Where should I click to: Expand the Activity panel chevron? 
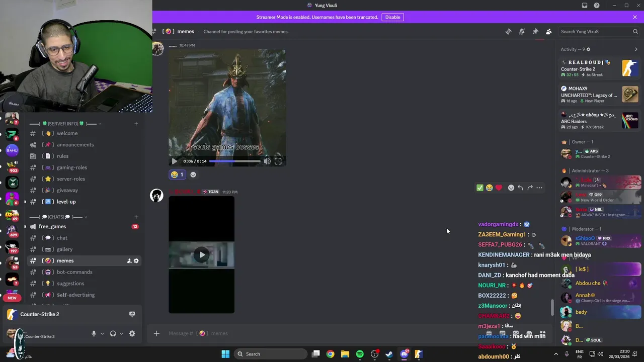636,49
